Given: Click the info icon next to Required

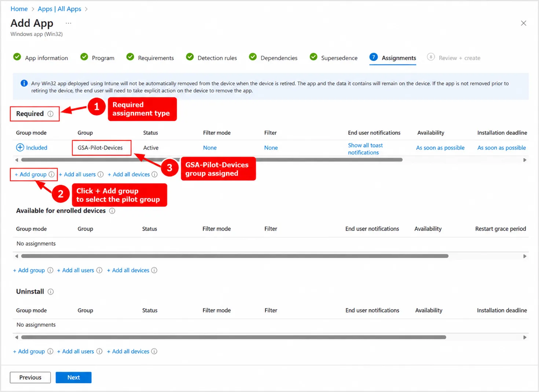Looking at the screenshot, I should coord(51,114).
